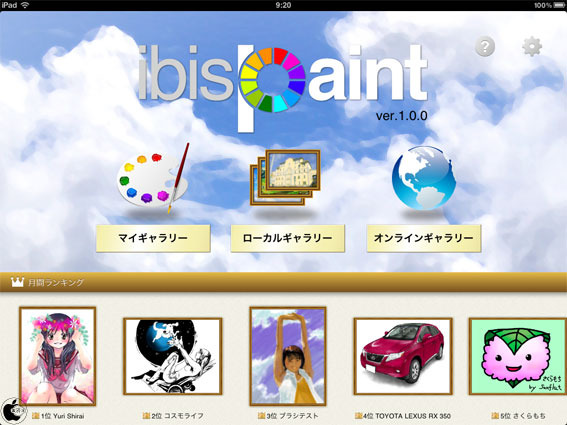This screenshot has height=425, width=567.
Task: Open the help question mark icon
Action: pos(485,46)
